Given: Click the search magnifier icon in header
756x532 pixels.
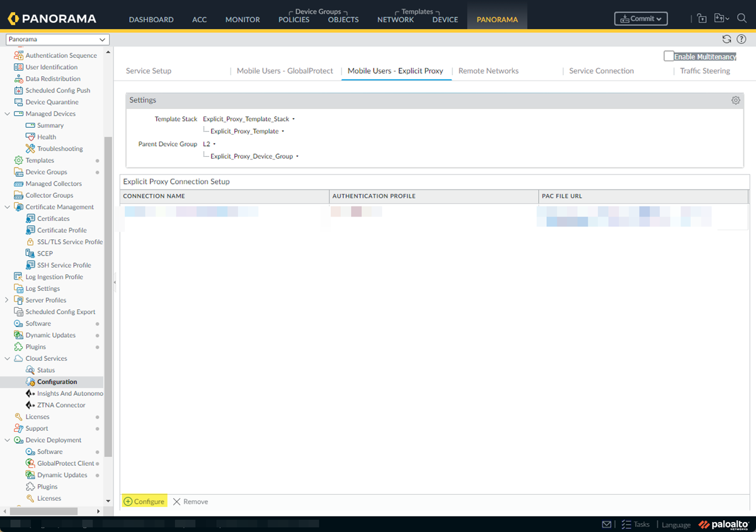Looking at the screenshot, I should [742, 19].
